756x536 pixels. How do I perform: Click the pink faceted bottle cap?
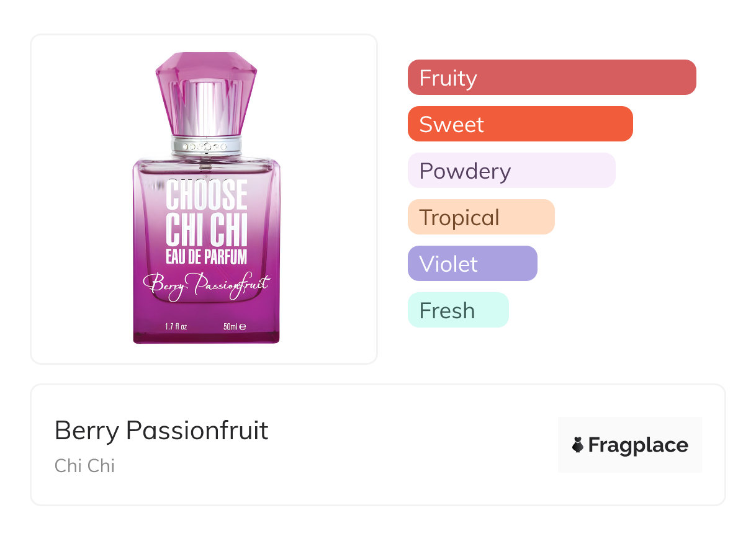[206, 93]
